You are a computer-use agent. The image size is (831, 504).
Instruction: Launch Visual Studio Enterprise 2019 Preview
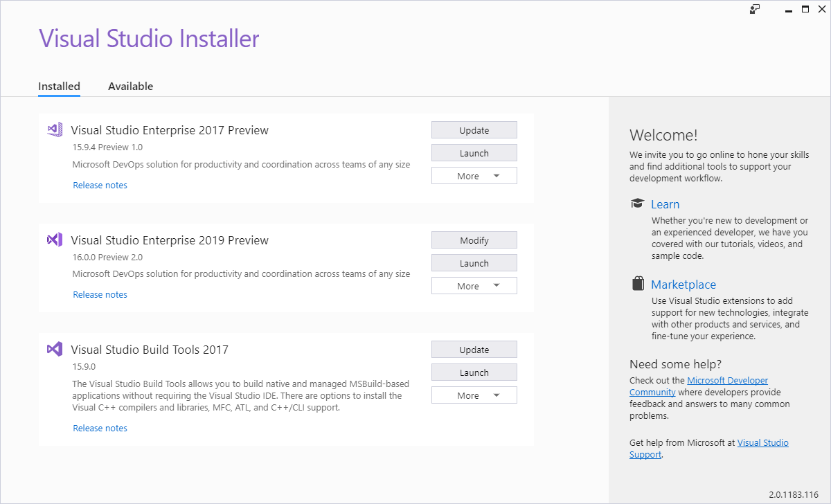tap(474, 262)
